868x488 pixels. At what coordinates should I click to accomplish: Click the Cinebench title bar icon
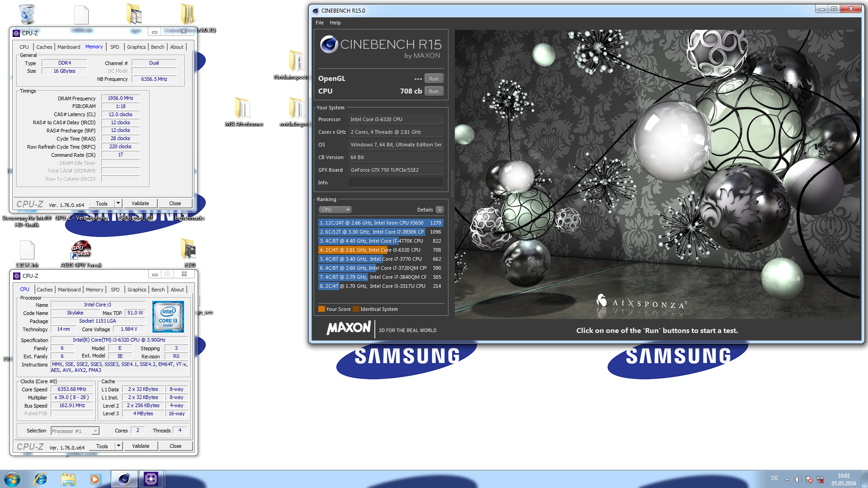pos(316,10)
